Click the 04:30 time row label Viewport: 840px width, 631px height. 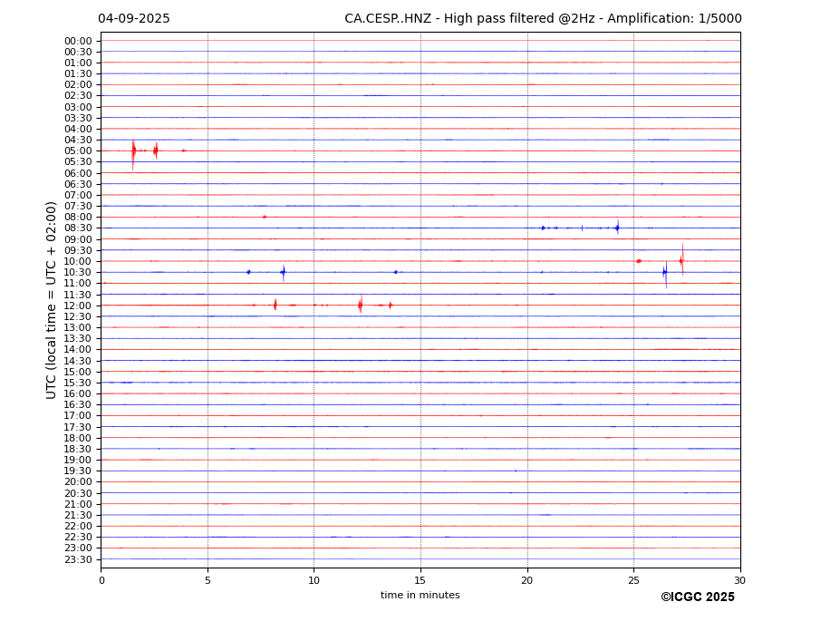(x=78, y=140)
